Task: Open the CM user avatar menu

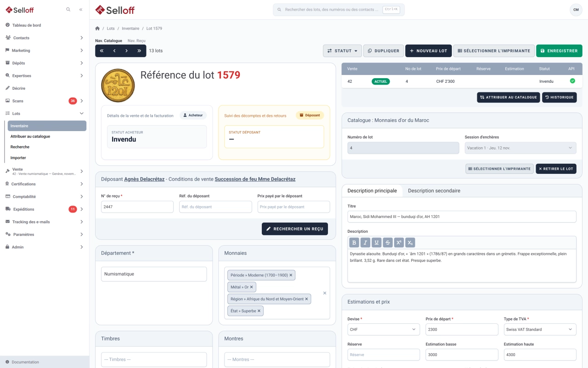Action: [576, 10]
